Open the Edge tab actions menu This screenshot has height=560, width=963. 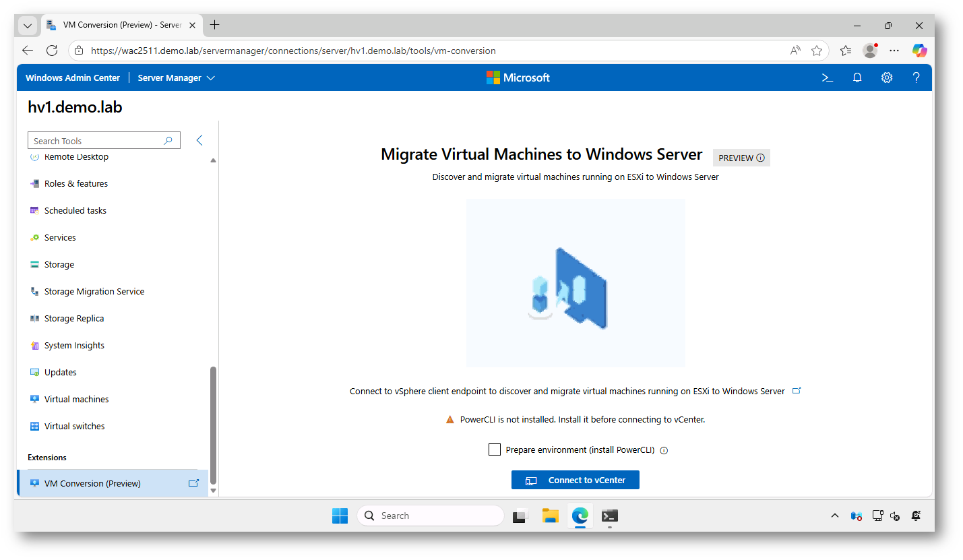coord(27,26)
